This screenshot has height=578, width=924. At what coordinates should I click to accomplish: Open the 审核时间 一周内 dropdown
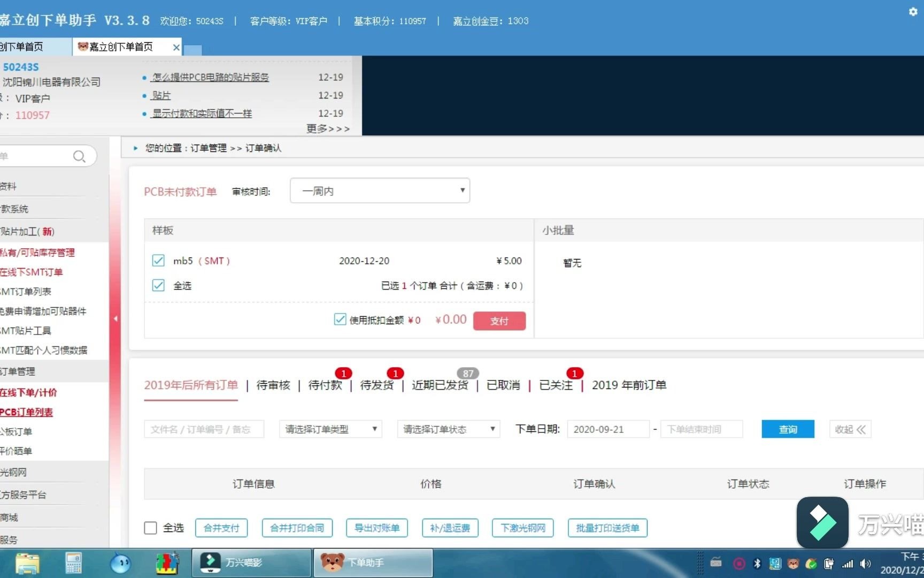[380, 191]
